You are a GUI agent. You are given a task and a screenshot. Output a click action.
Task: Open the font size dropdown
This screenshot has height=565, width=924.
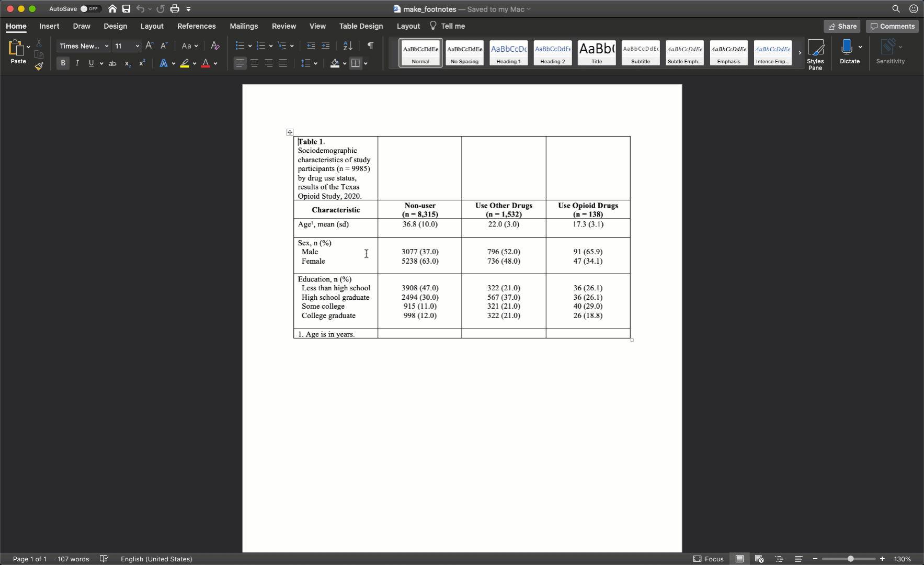[138, 46]
